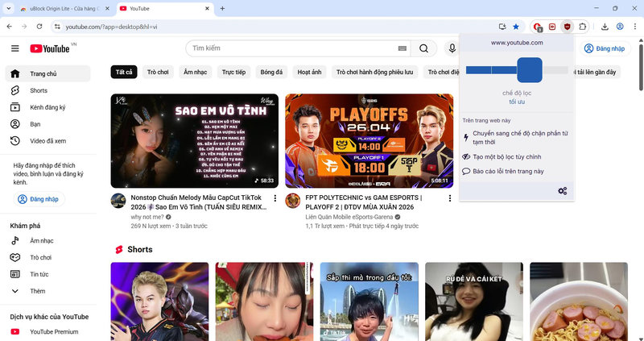Click the sidebar Đăng nhập button
This screenshot has width=644, height=341.
[x=39, y=199]
